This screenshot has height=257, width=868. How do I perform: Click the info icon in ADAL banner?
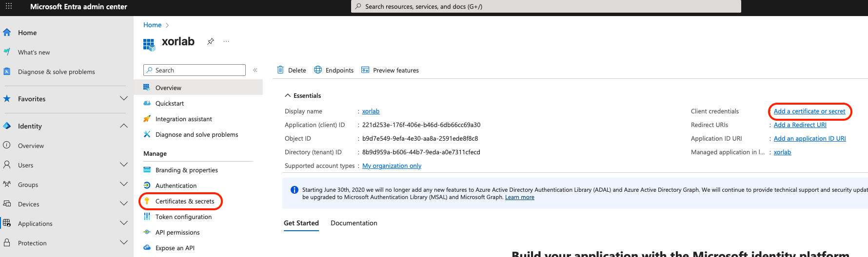coord(295,190)
